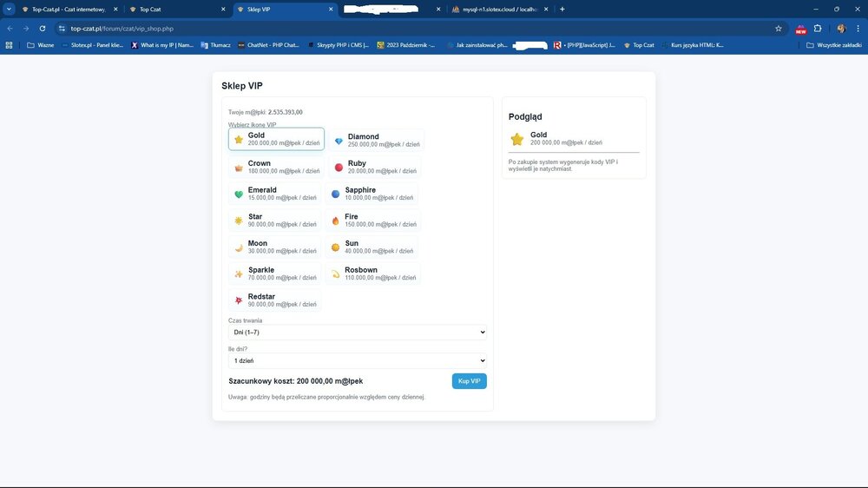Click the Kup VIP button
Image resolution: width=868 pixels, height=488 pixels.
pos(470,381)
